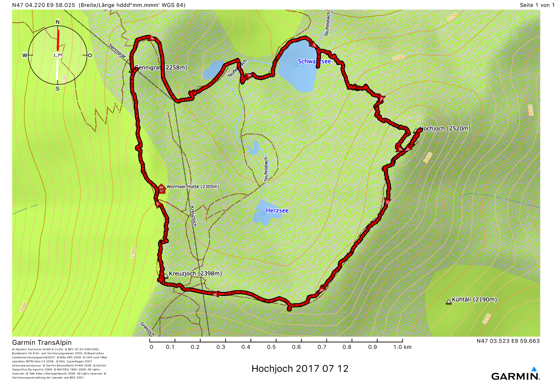Click the Wormser Hütte (2305m) label

click(x=193, y=186)
